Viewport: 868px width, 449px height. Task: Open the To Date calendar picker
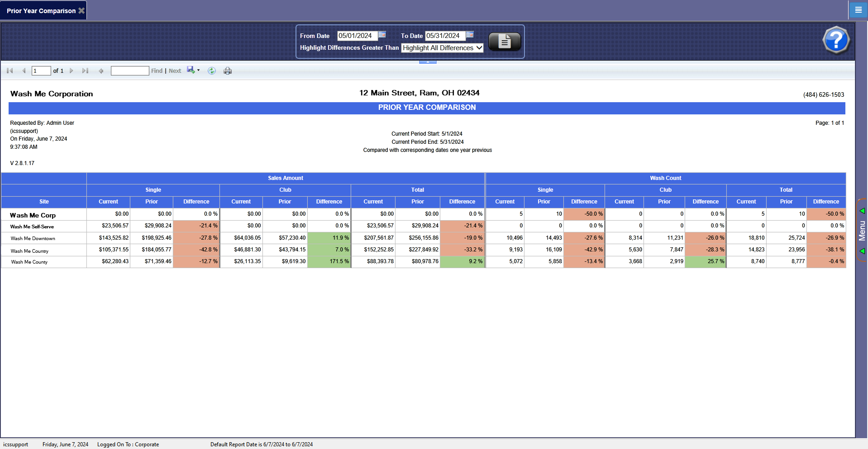coord(470,35)
